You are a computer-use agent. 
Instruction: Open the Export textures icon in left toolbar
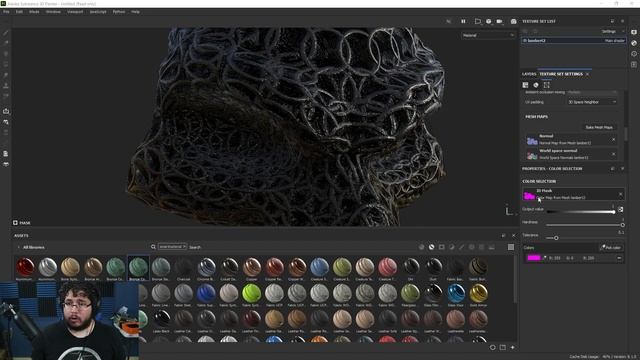(6, 111)
